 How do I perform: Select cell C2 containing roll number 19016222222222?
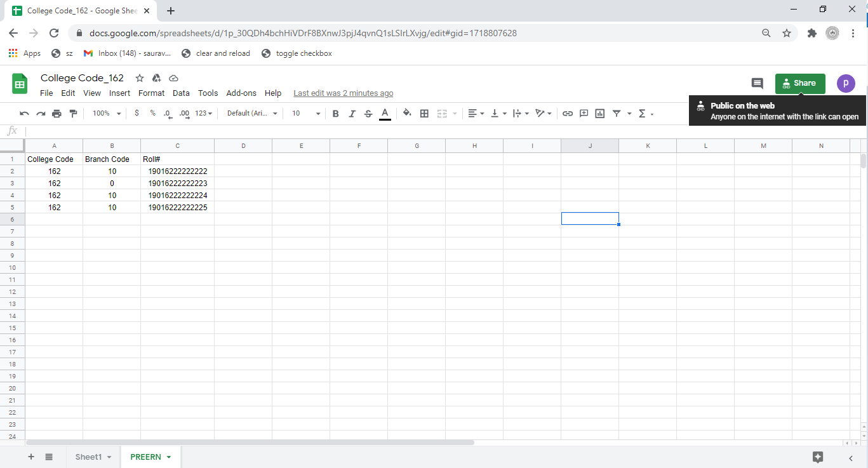(177, 171)
